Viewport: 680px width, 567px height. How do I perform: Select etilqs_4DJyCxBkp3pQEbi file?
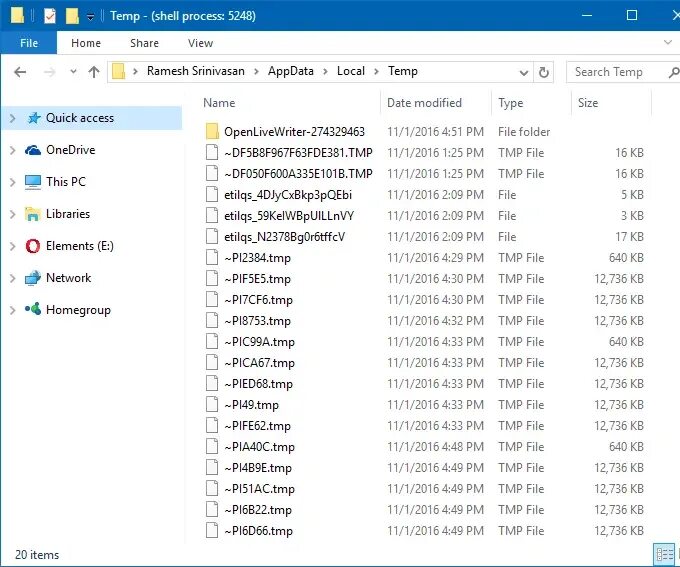[288, 195]
